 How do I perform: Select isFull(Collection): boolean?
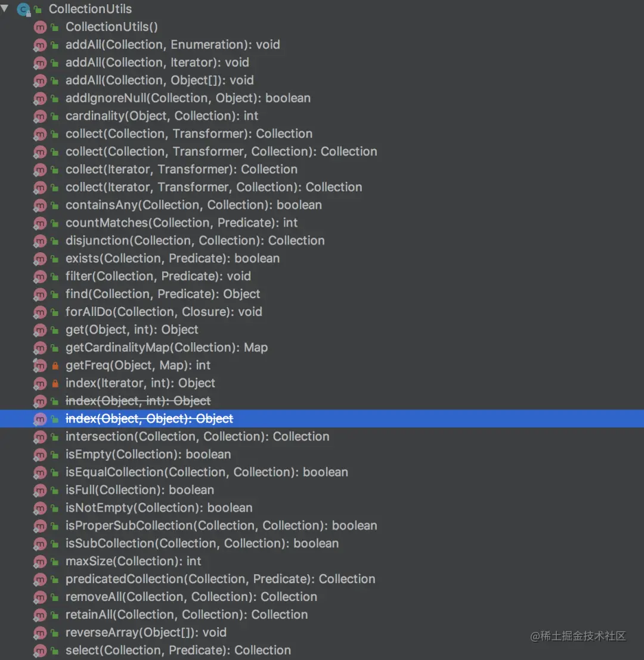pos(140,490)
